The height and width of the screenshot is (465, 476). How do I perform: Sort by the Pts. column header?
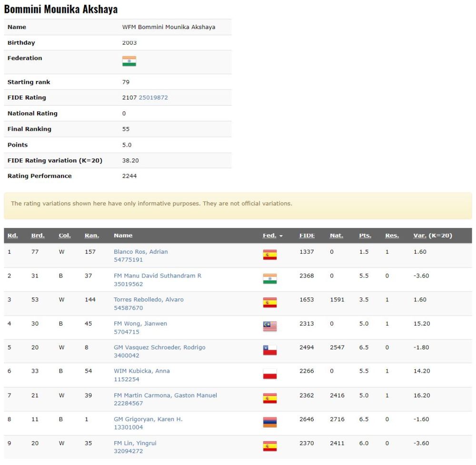point(365,236)
